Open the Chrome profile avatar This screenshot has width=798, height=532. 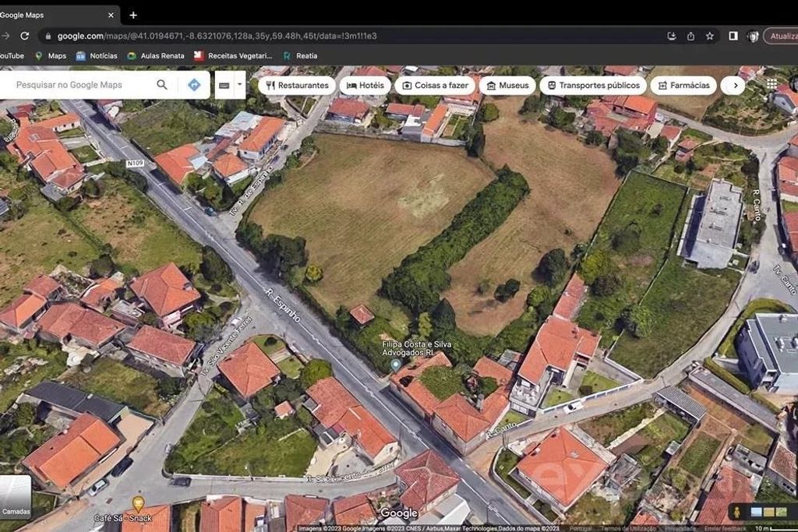coord(753,36)
